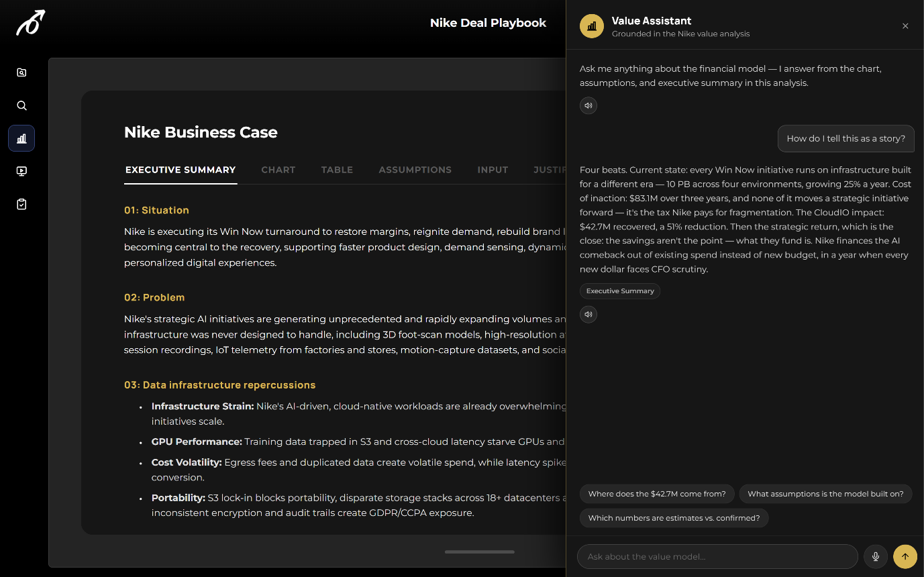The image size is (924, 577).
Task: Click the 'How do I tell this as a story?' message
Action: click(845, 138)
